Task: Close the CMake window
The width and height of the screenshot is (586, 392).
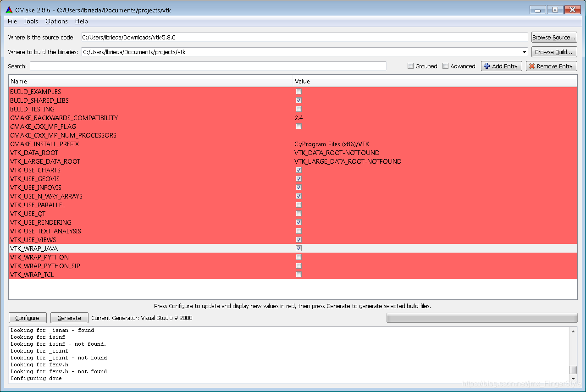Action: click(572, 10)
